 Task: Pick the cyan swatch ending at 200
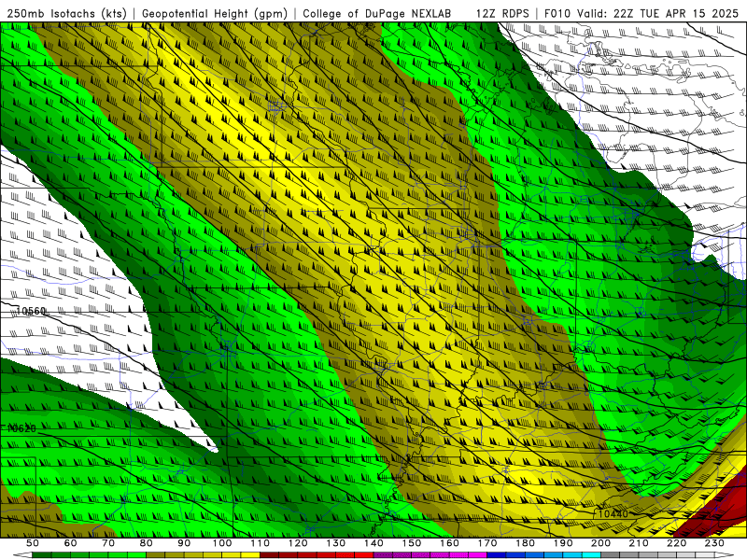[591, 555]
